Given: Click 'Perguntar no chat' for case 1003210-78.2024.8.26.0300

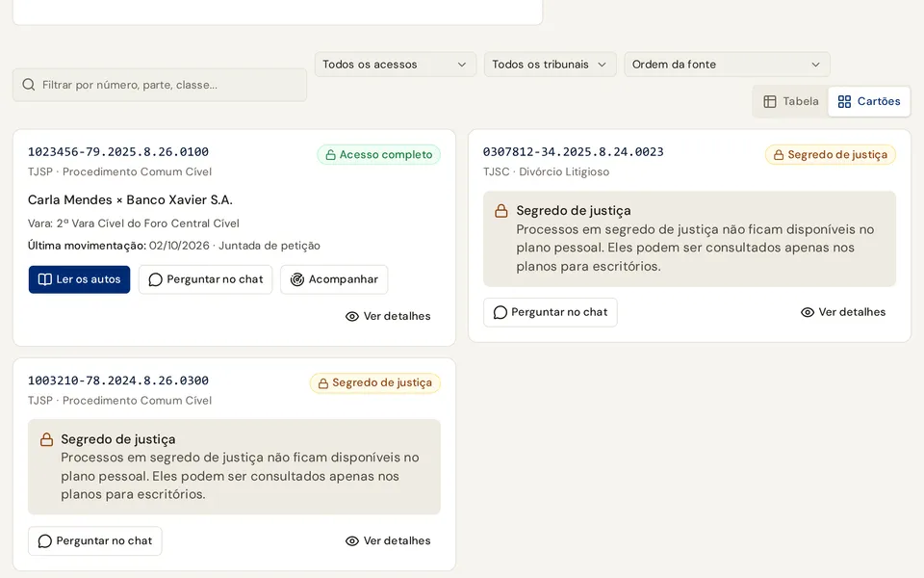Looking at the screenshot, I should point(95,540).
